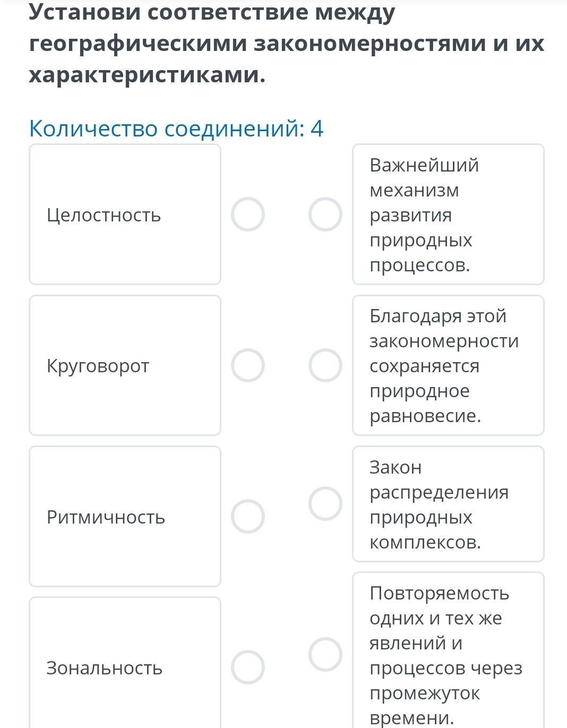Select the connector circle next to Ритмичность
This screenshot has width=567, height=728.
(247, 516)
